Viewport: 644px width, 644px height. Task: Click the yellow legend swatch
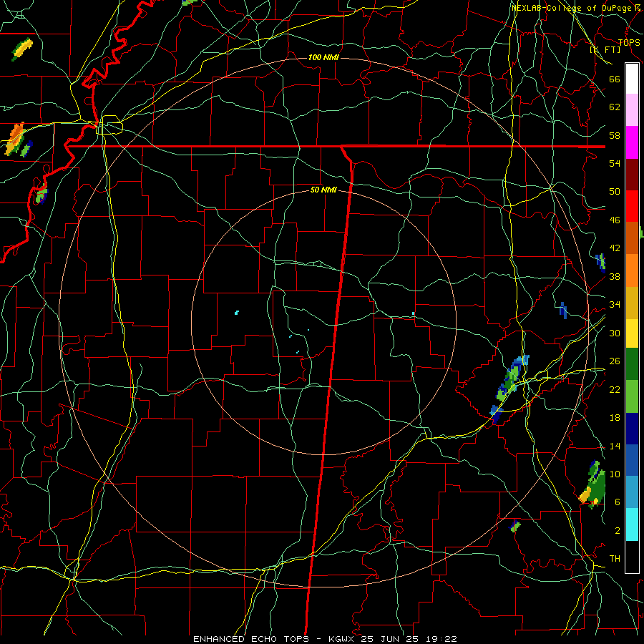(x=632, y=333)
